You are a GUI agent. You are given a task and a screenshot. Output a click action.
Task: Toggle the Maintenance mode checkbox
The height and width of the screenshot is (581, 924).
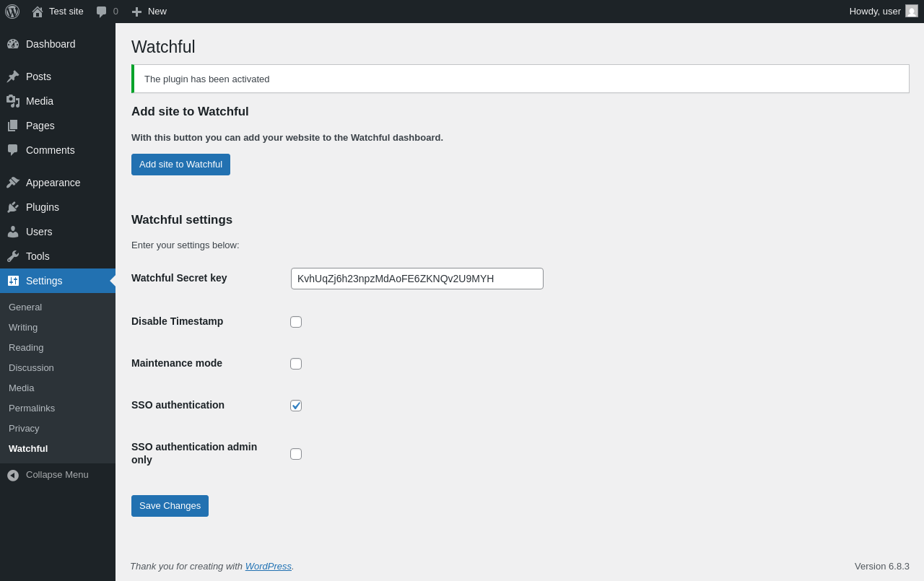tap(296, 364)
